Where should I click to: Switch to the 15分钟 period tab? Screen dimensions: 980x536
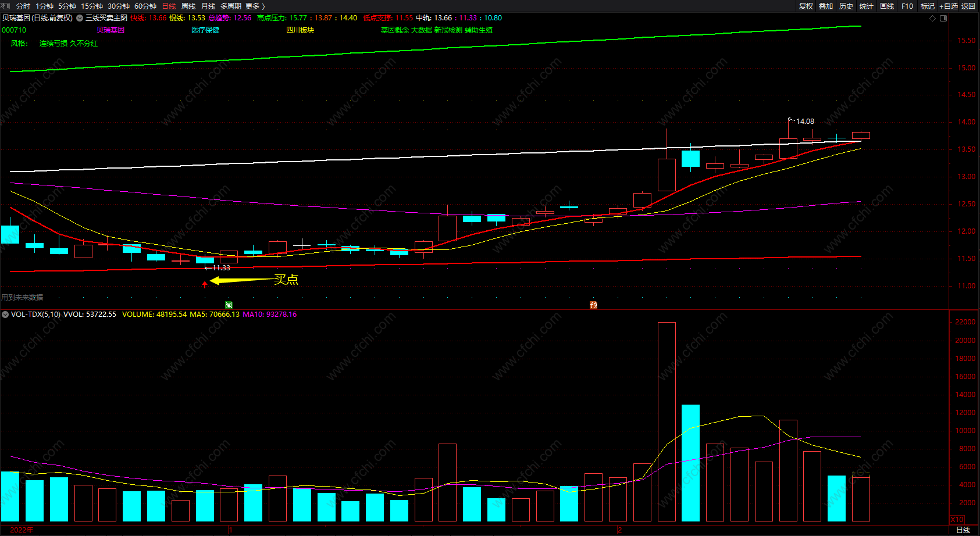[x=92, y=6]
